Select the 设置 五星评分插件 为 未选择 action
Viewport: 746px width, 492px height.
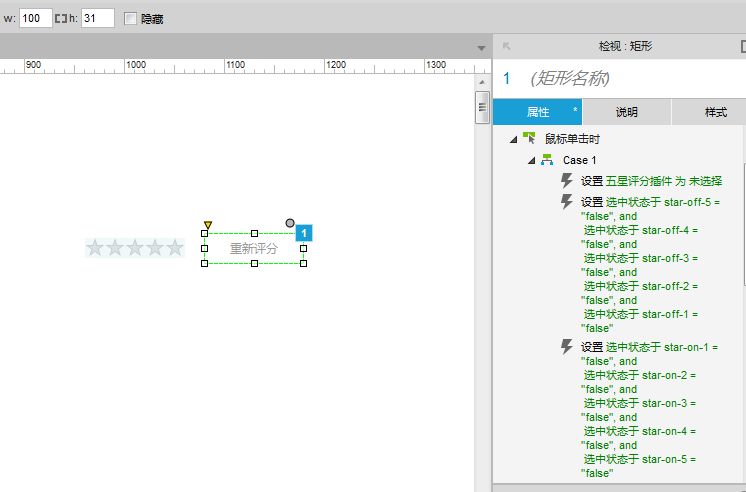point(651,181)
